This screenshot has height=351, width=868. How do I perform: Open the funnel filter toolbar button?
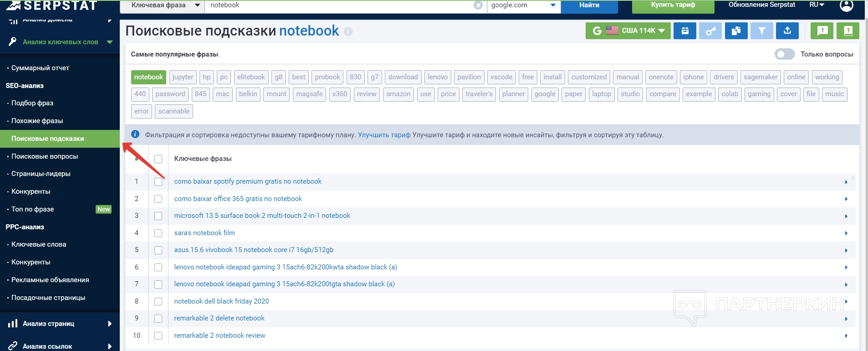point(762,31)
